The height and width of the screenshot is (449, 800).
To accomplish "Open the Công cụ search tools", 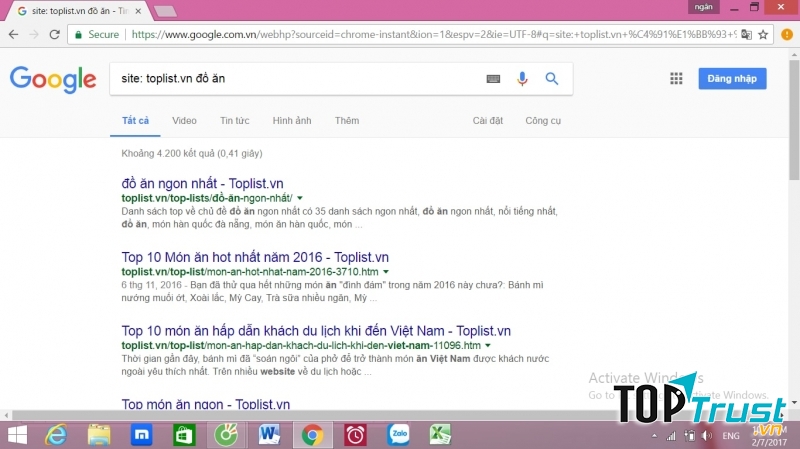I will tap(543, 121).
